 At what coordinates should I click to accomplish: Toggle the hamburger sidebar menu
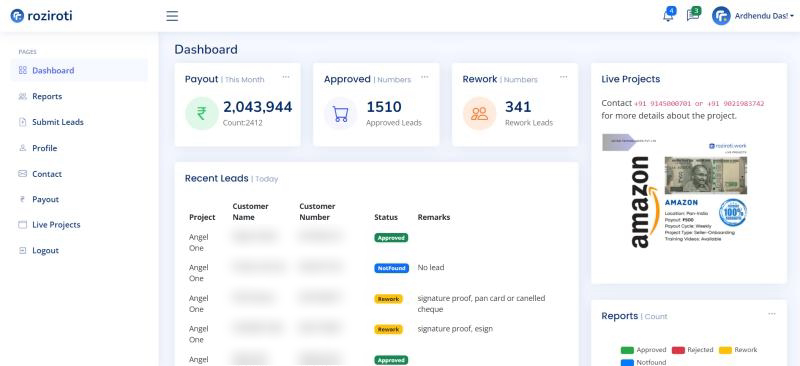(172, 16)
